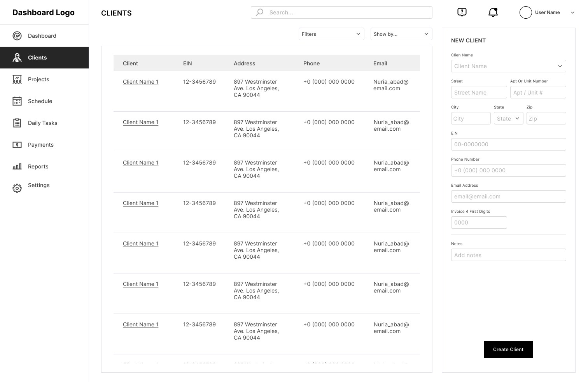588x382 pixels.
Task: Click the Phone Number field
Action: (x=508, y=170)
